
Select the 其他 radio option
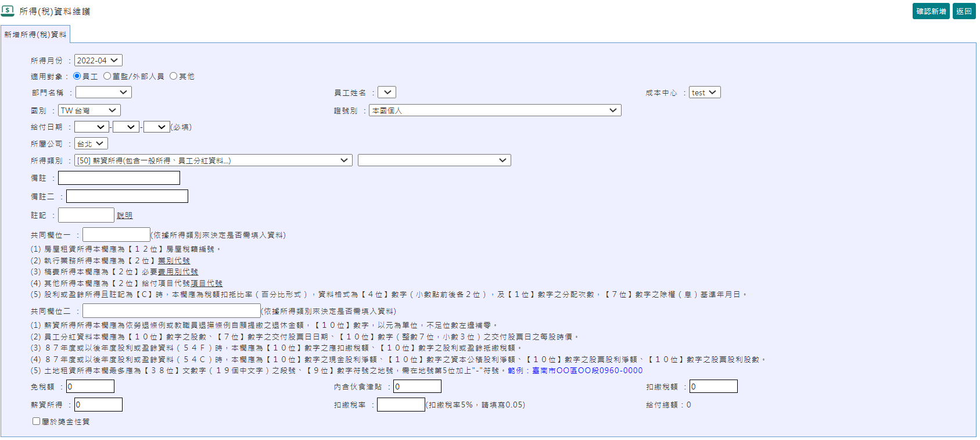(x=174, y=76)
